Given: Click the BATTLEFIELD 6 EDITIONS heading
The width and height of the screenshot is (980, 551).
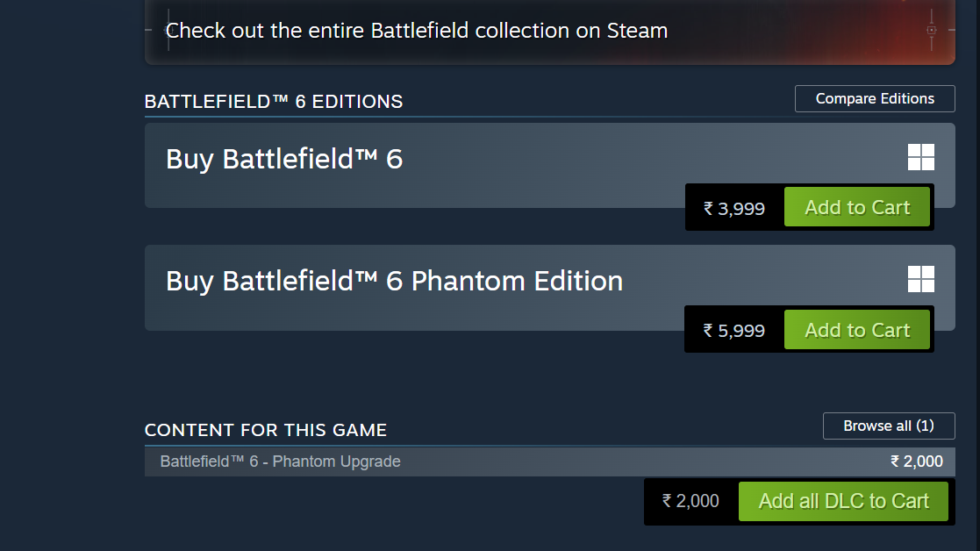Looking at the screenshot, I should 274,102.
